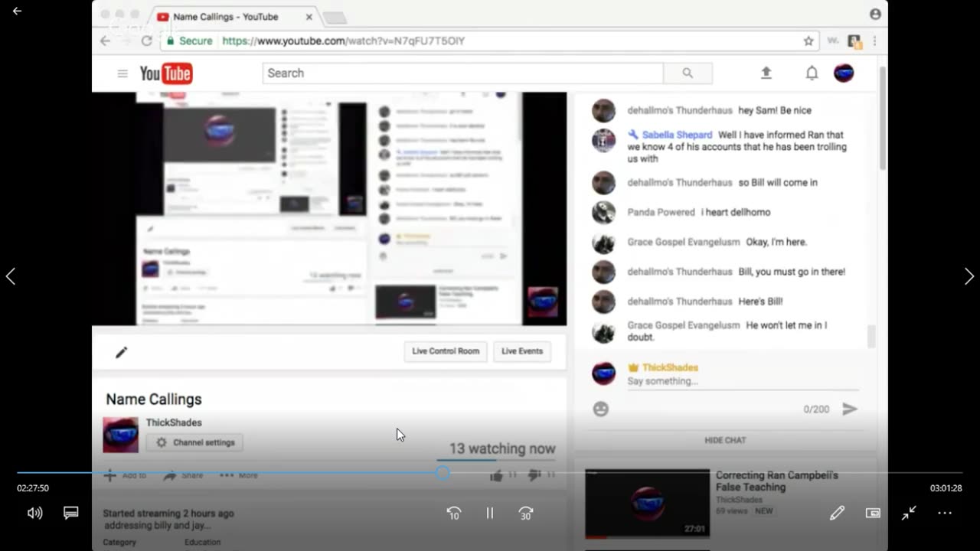Bookmark this page with the star icon
The width and height of the screenshot is (980, 551).
[x=808, y=41]
